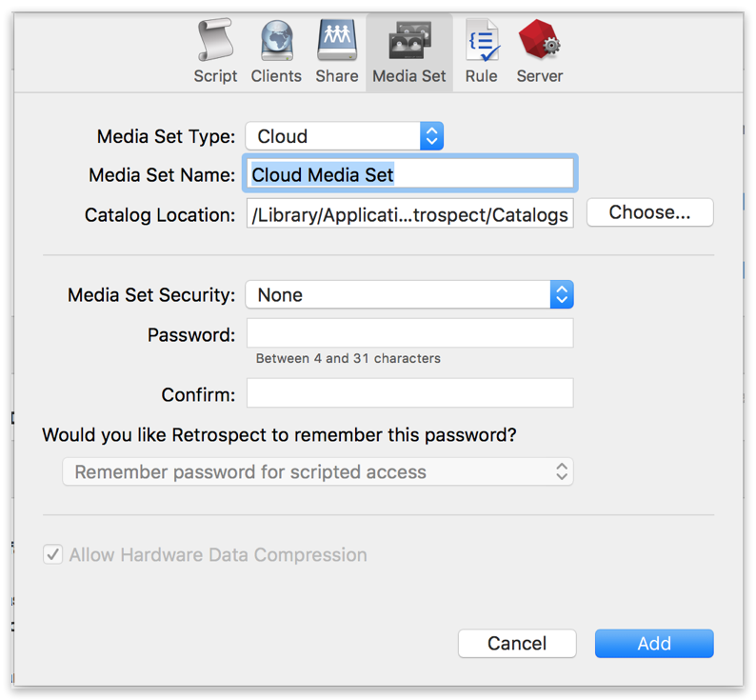Switch to the Clients tab label
The image size is (756, 700).
(x=276, y=76)
